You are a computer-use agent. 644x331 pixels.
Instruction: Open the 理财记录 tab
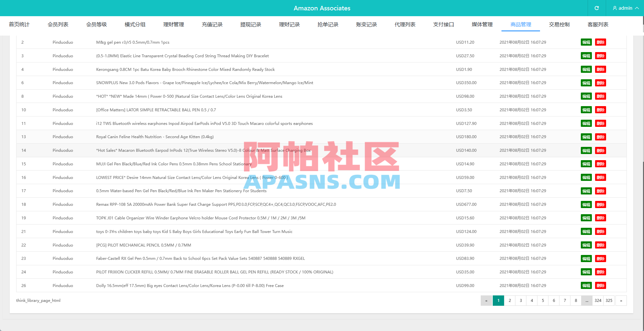(x=289, y=25)
